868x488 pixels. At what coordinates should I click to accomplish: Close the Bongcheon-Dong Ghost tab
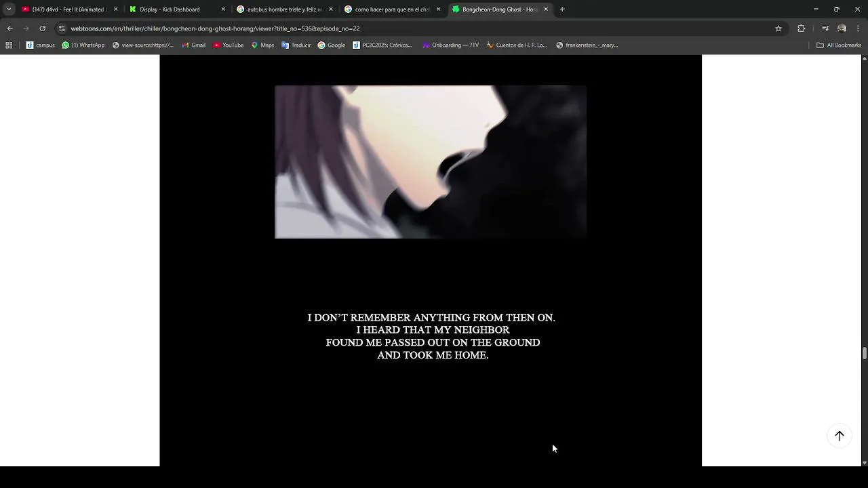[x=546, y=9]
